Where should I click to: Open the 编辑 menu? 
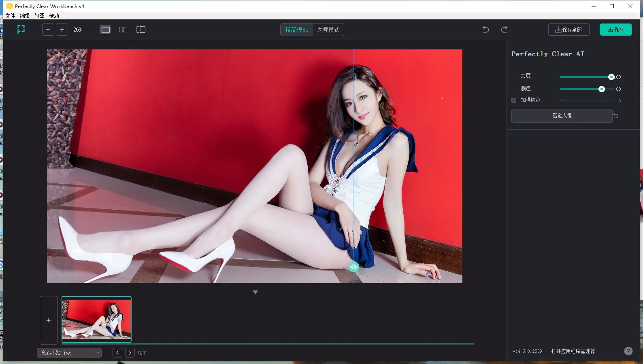pos(25,16)
